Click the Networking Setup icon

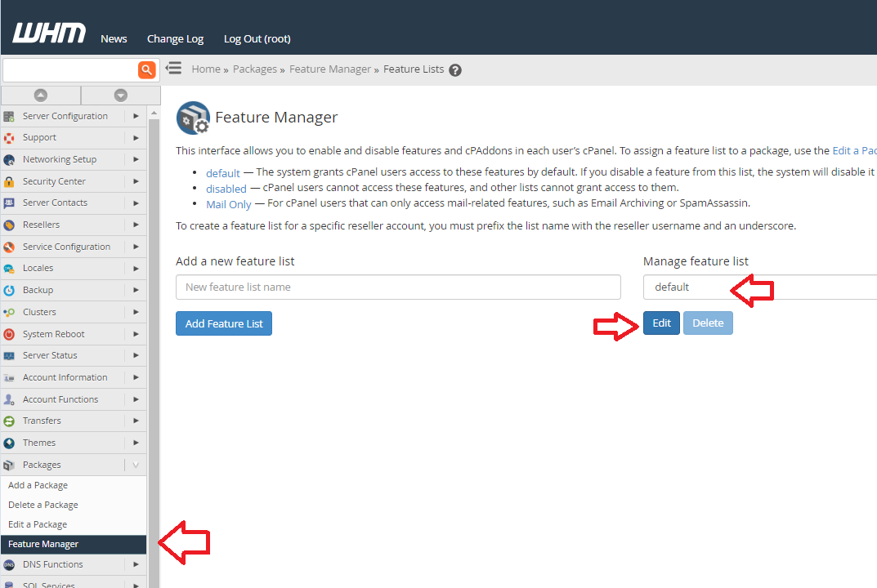click(x=9, y=160)
